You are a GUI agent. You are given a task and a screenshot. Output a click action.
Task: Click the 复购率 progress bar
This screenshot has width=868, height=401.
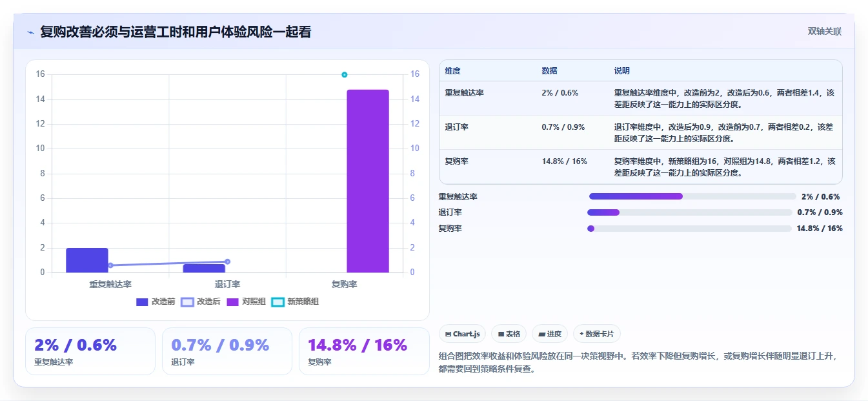[689, 229]
